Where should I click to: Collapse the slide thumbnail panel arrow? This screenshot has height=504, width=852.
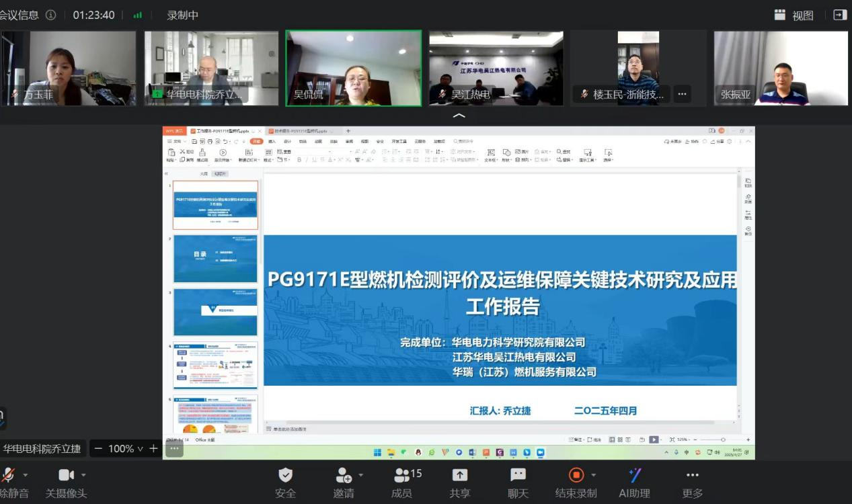[x=167, y=173]
